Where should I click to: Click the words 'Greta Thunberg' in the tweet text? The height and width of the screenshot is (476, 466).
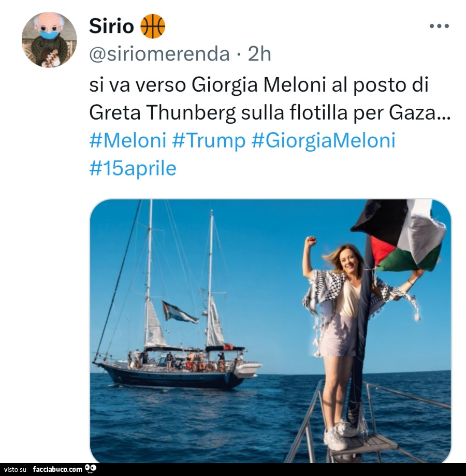tap(163, 112)
